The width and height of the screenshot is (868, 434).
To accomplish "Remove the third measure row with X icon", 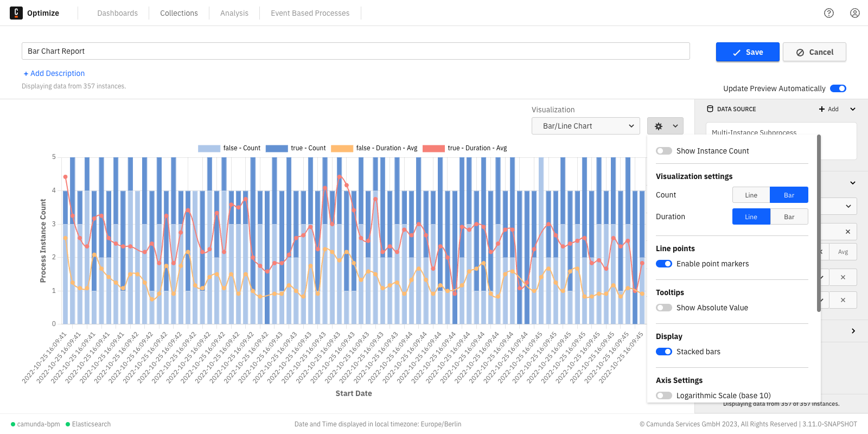I will 843,300.
